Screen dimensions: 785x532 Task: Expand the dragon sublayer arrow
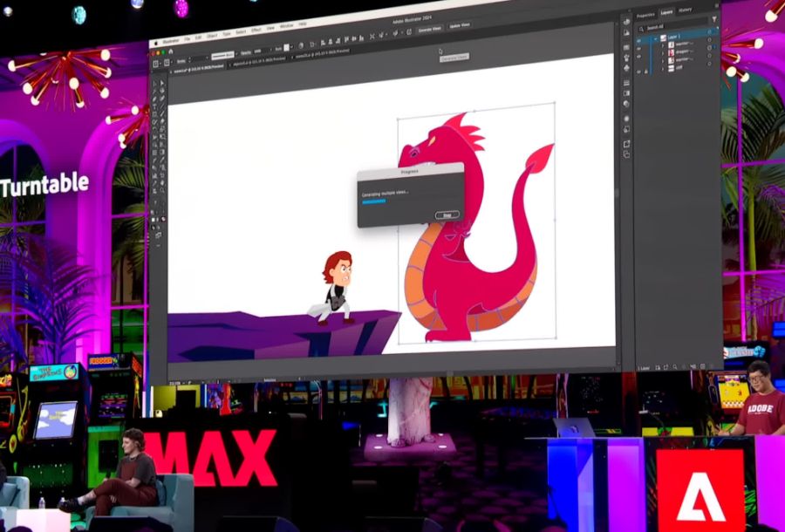[x=662, y=53]
